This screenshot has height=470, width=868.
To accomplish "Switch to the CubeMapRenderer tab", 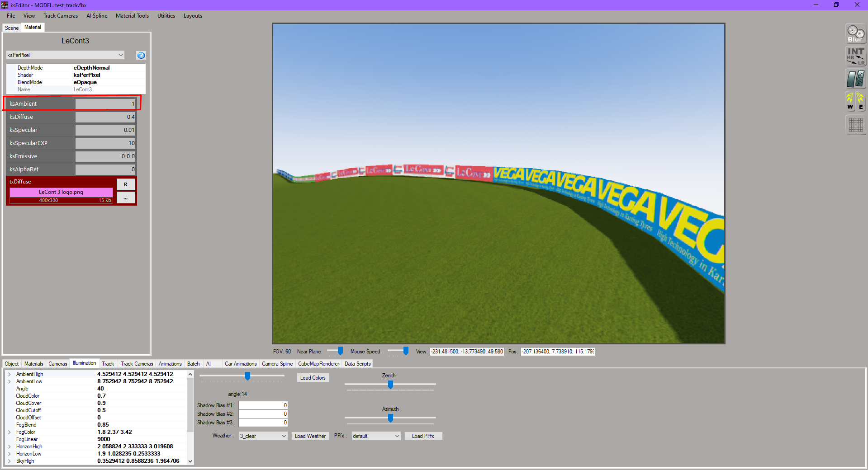I will click(318, 364).
